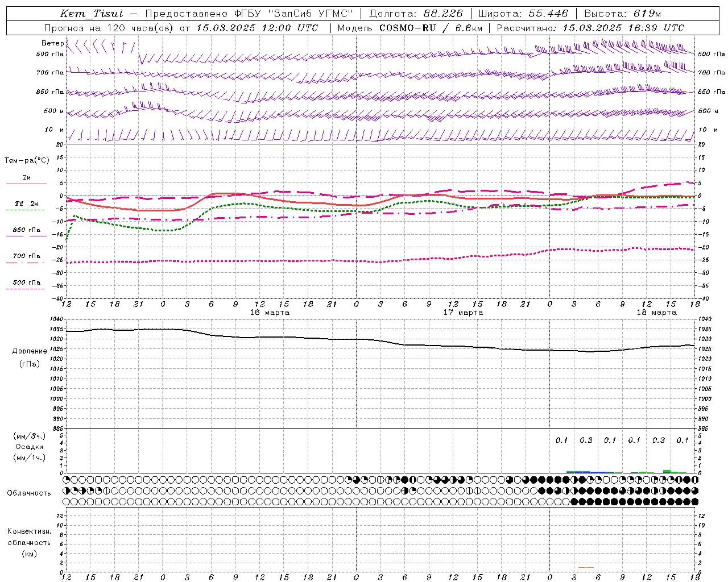The image size is (728, 582).
Task: Select the forecast line Прогноз на 120 часа(ов)
Action: [109, 28]
